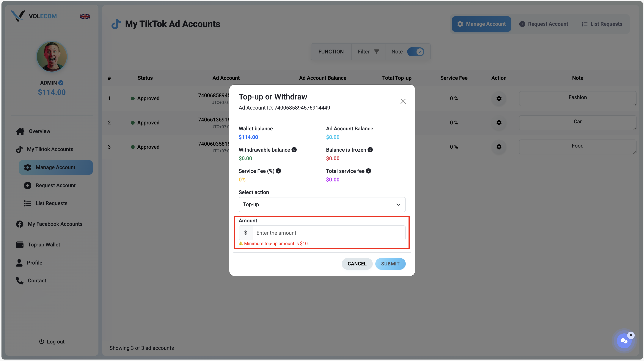
Task: Switch language via UK flag icon
Action: pyautogui.click(x=85, y=16)
